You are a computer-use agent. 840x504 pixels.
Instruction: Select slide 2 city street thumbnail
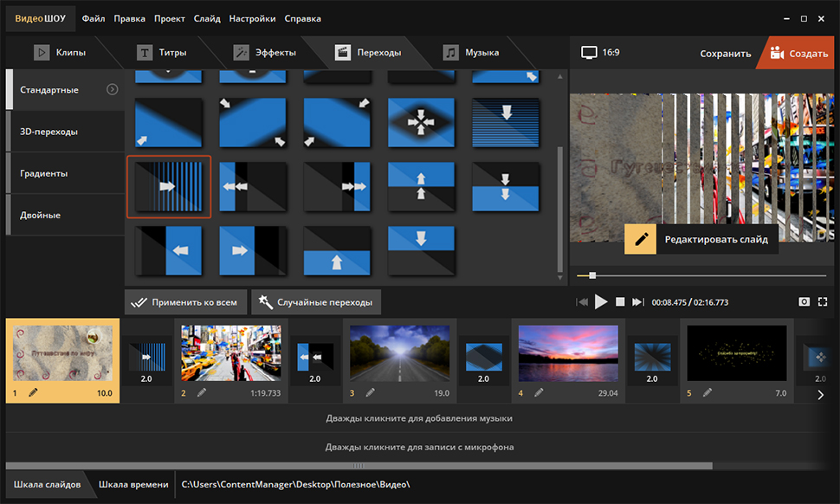pyautogui.click(x=231, y=353)
